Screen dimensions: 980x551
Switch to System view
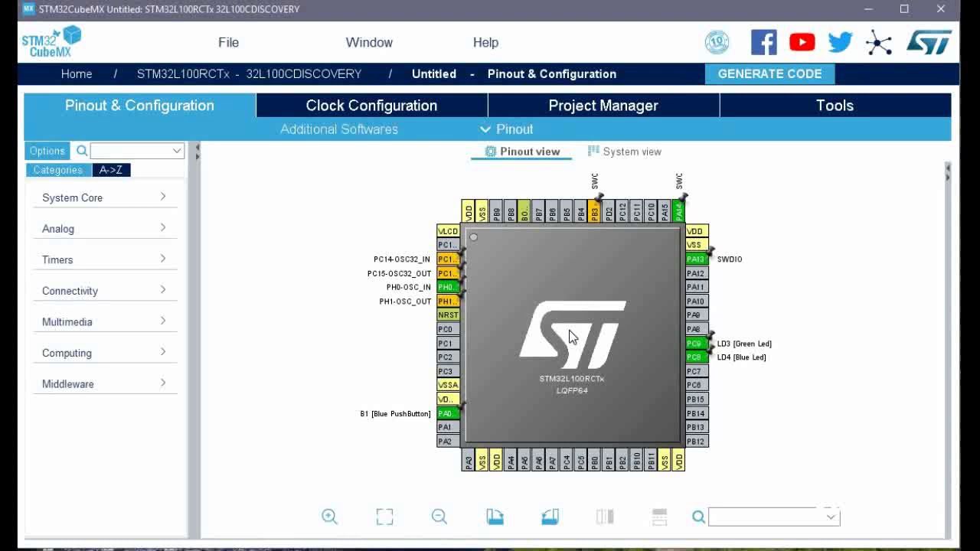click(x=631, y=152)
